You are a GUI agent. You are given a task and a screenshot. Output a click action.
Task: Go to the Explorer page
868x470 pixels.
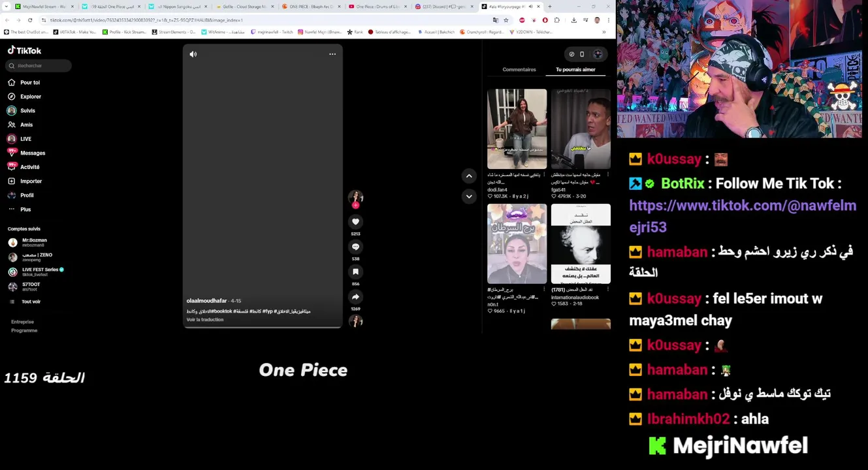click(x=25, y=97)
